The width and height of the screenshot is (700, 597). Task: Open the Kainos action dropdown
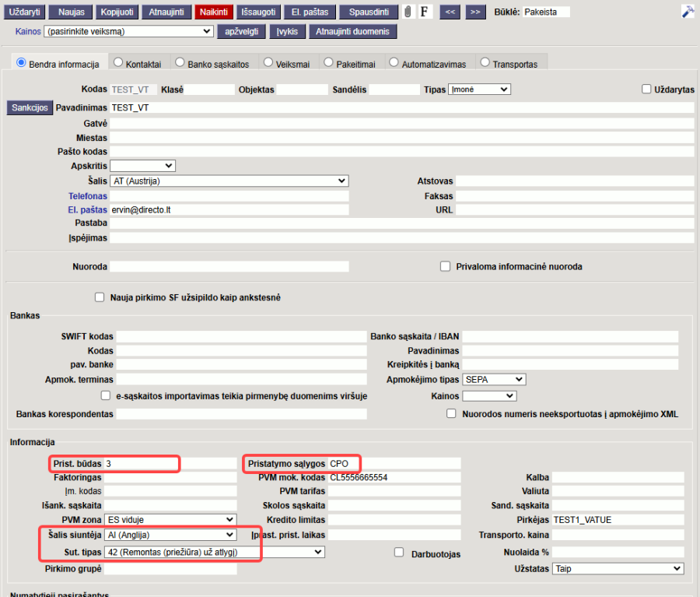128,31
